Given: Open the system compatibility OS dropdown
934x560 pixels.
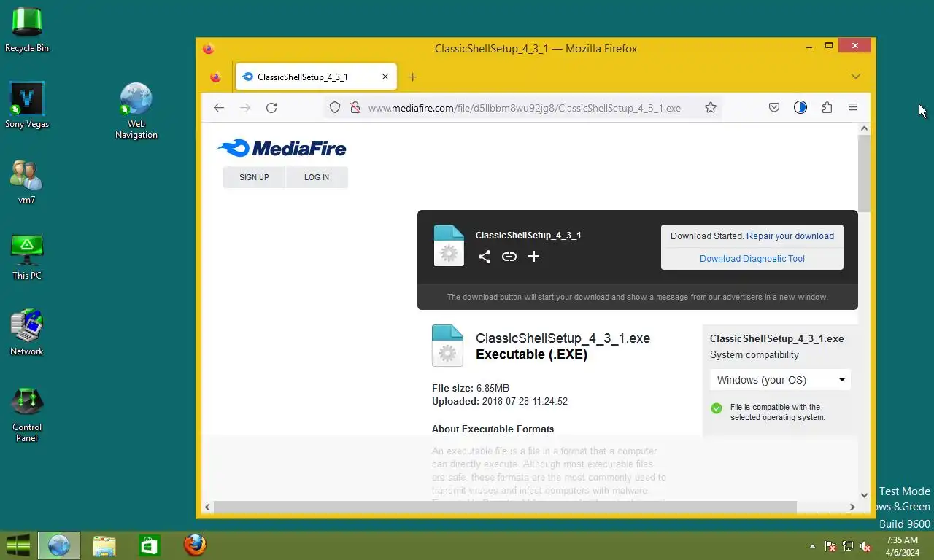Looking at the screenshot, I should pos(780,380).
